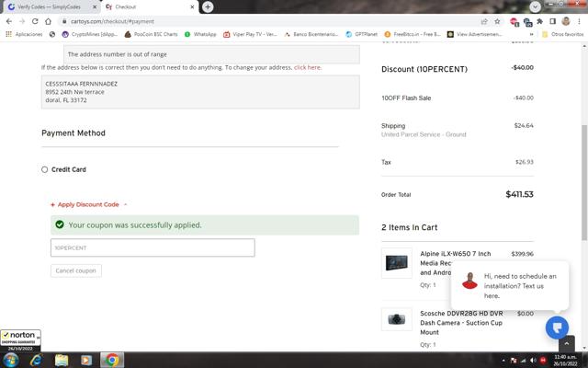
Task: Open Alpine iLX-W650 product thumbnail
Action: click(397, 263)
